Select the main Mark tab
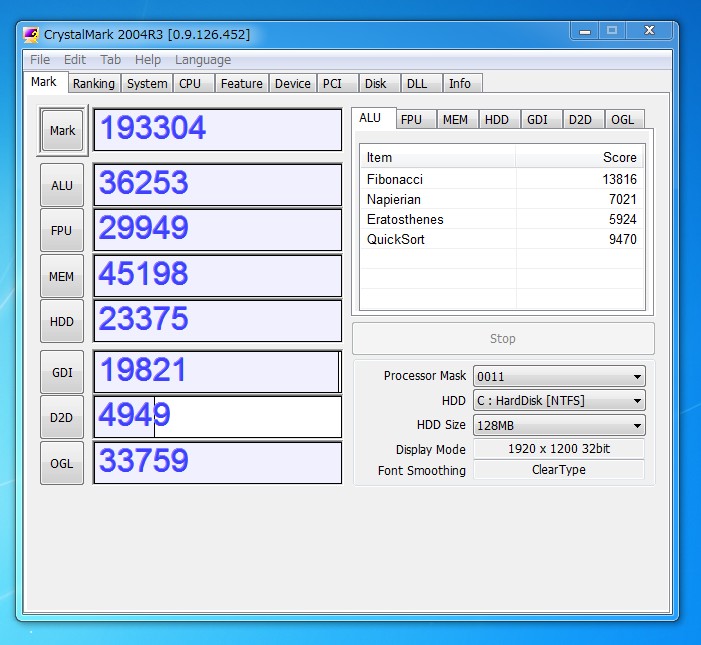701x645 pixels. (45, 82)
